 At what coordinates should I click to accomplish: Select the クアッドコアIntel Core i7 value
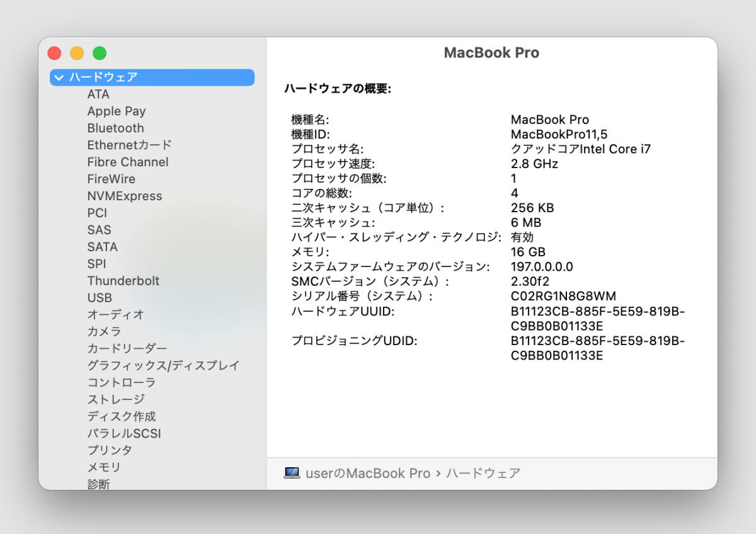click(x=581, y=149)
